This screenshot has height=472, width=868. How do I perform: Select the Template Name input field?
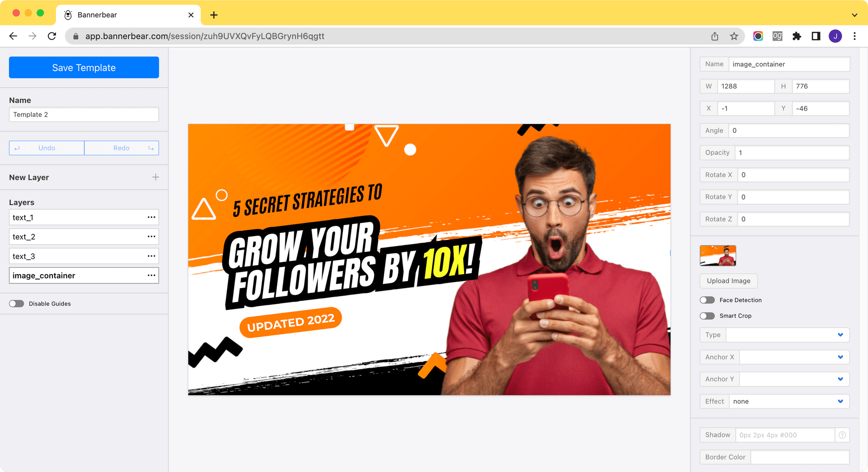click(84, 115)
